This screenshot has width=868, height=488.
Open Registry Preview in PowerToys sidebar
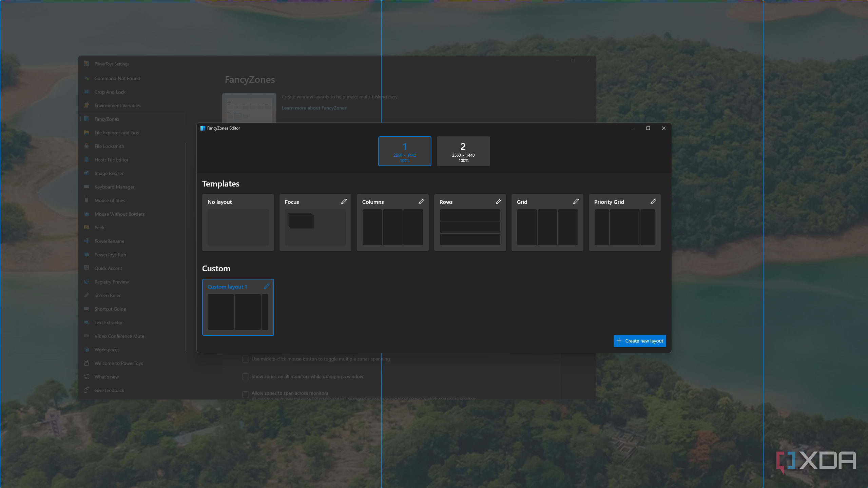[x=132, y=282]
